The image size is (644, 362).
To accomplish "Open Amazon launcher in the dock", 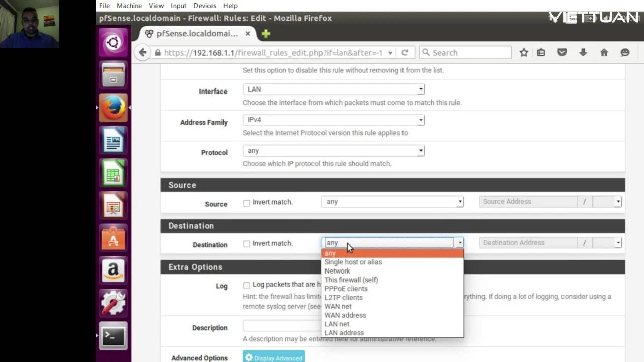I will [x=113, y=271].
